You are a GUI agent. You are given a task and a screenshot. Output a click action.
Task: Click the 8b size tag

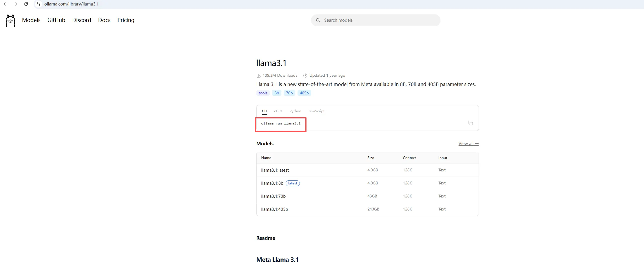pos(277,93)
